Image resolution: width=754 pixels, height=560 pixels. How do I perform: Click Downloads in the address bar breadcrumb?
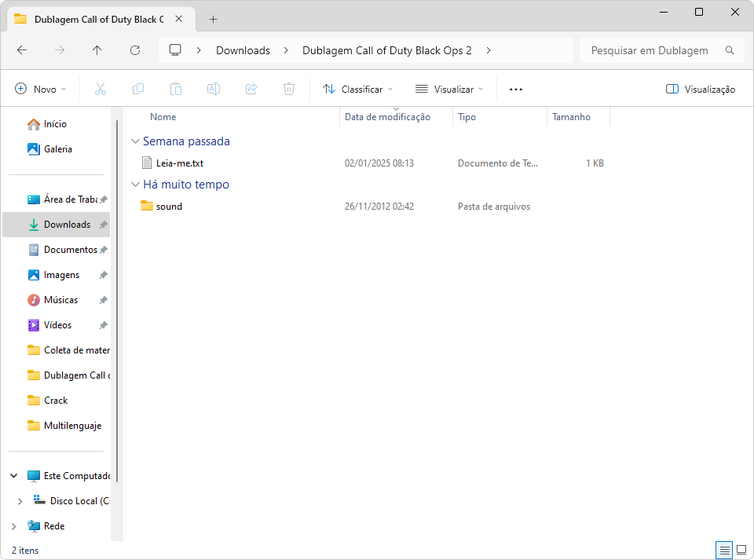(x=243, y=50)
